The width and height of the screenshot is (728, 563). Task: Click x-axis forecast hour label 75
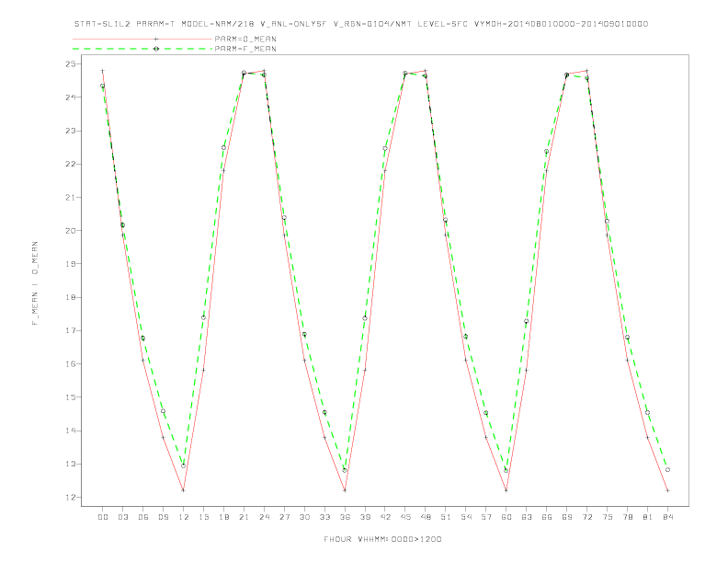click(x=608, y=517)
